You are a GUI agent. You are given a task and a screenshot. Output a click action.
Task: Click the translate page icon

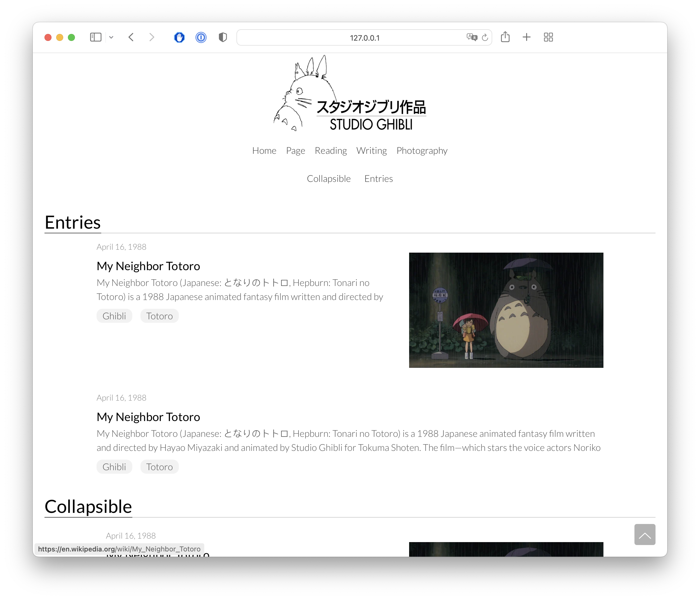[472, 37]
